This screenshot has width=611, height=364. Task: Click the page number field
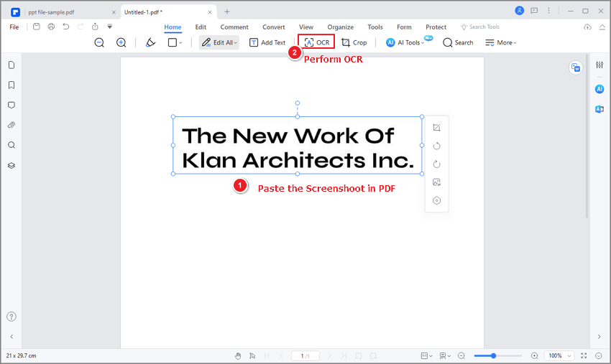click(305, 356)
